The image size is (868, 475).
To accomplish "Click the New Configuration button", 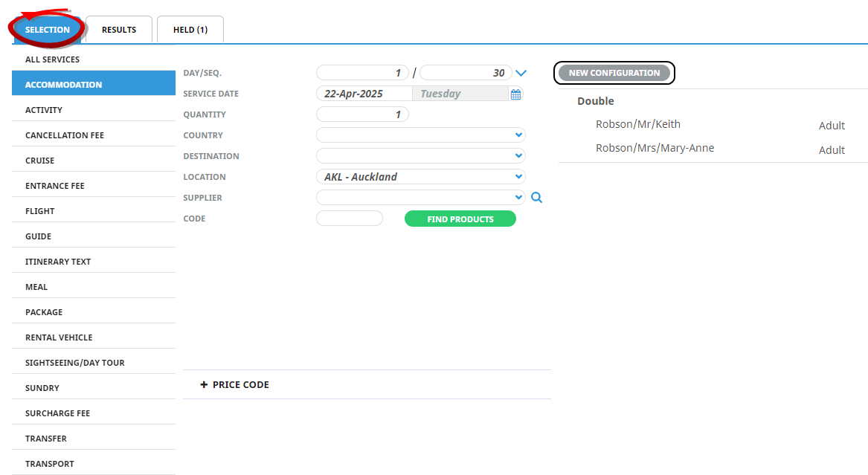I will [x=614, y=73].
